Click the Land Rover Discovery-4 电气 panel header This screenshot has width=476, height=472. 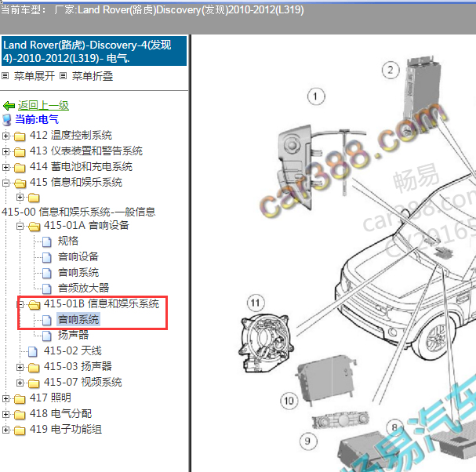pos(94,51)
